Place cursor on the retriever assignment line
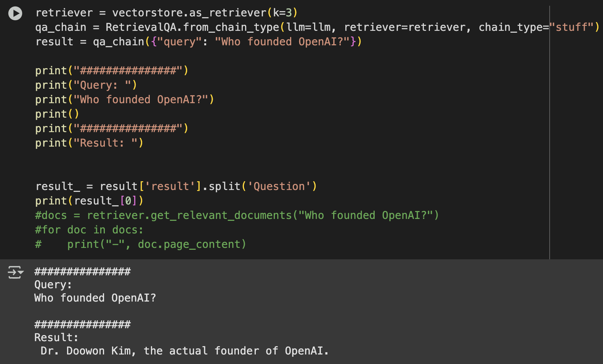 [166, 13]
